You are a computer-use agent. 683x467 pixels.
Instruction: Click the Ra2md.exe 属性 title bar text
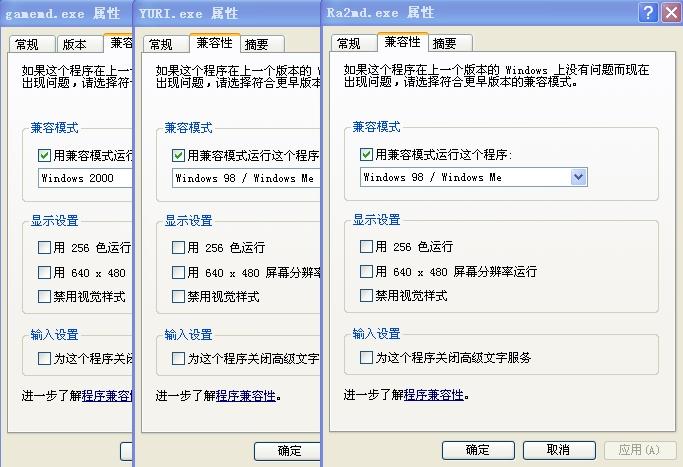[x=380, y=12]
